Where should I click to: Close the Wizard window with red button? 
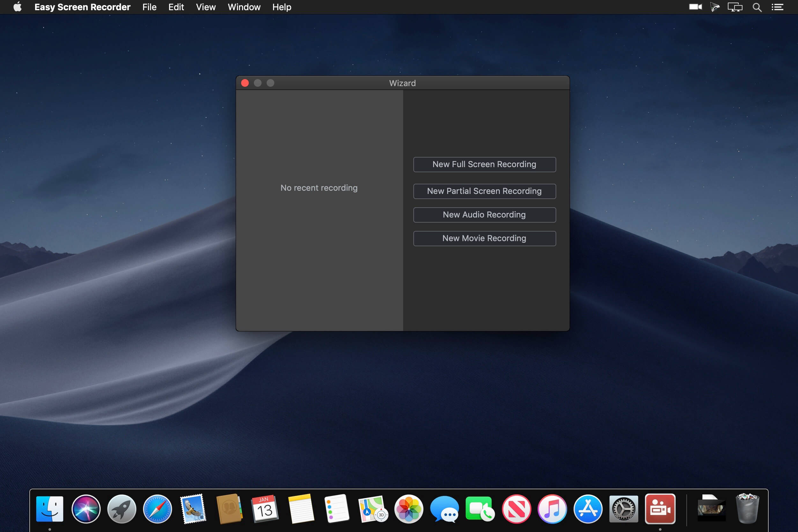[245, 83]
